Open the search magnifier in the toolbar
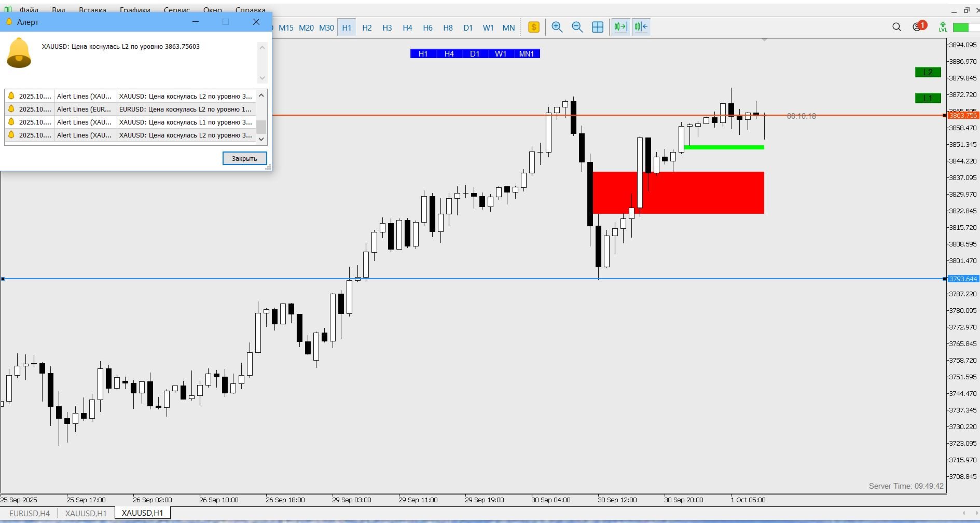 (x=896, y=27)
